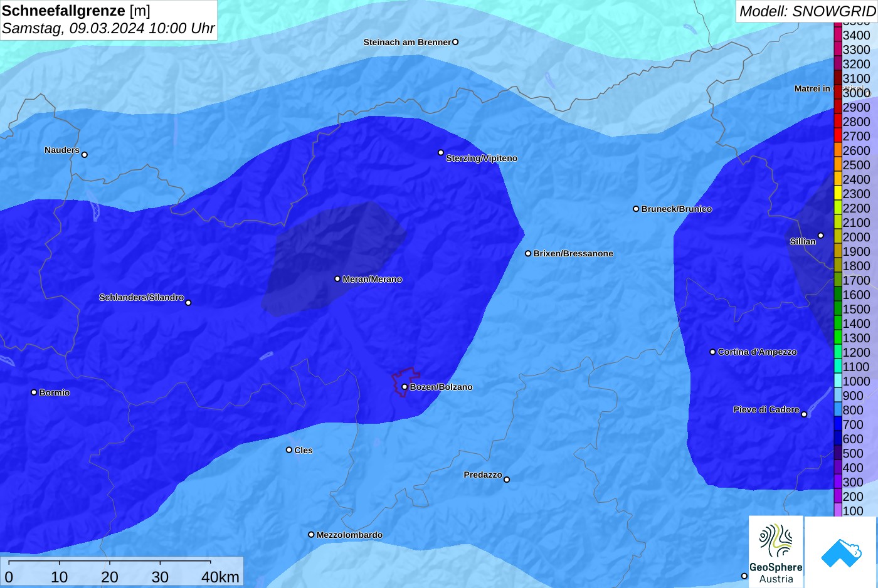This screenshot has height=588, width=878.
Task: Pick the 800 m legend color swatch
Action: [x=838, y=410]
